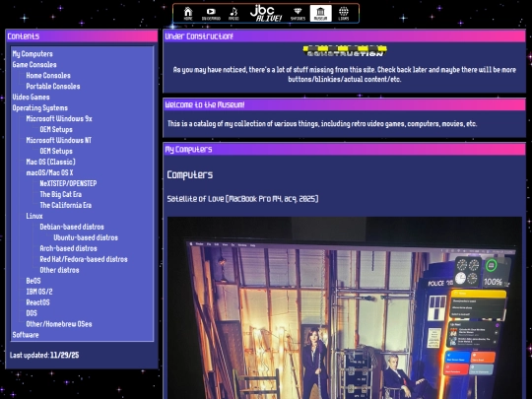
Task: Click the Under Construction! panel header
Action: pos(344,36)
